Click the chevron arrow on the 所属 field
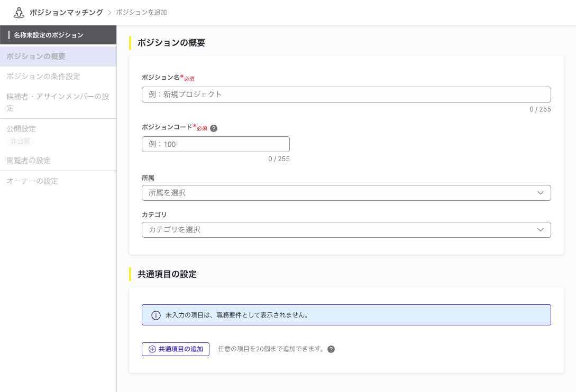Image resolution: width=576 pixels, height=392 pixels. tap(541, 193)
